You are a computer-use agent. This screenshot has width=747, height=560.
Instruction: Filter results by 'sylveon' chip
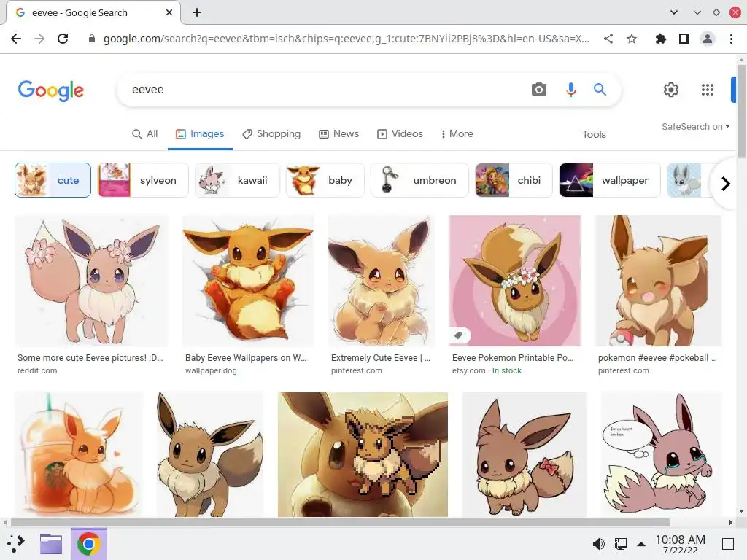pyautogui.click(x=143, y=180)
